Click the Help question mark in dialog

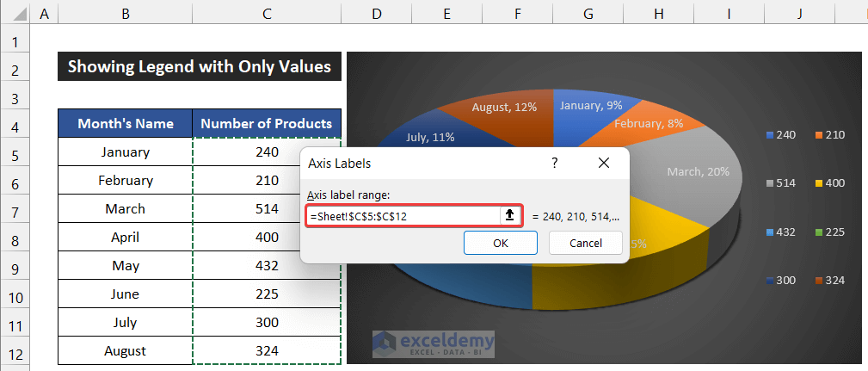(555, 163)
